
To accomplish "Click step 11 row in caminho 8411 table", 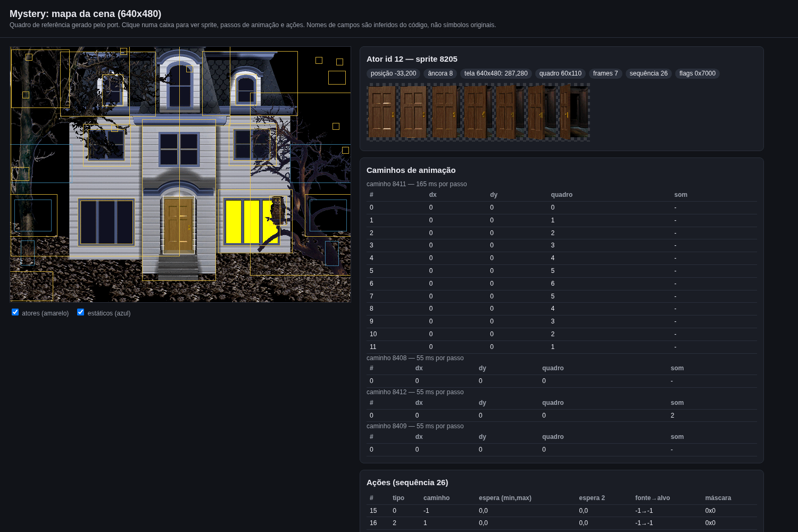I will click(562, 347).
